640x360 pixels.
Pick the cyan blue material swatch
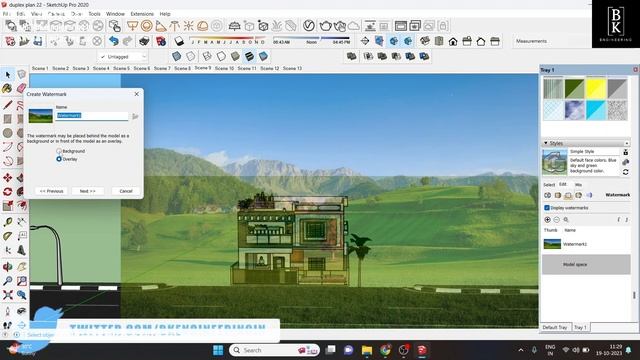coord(596,110)
